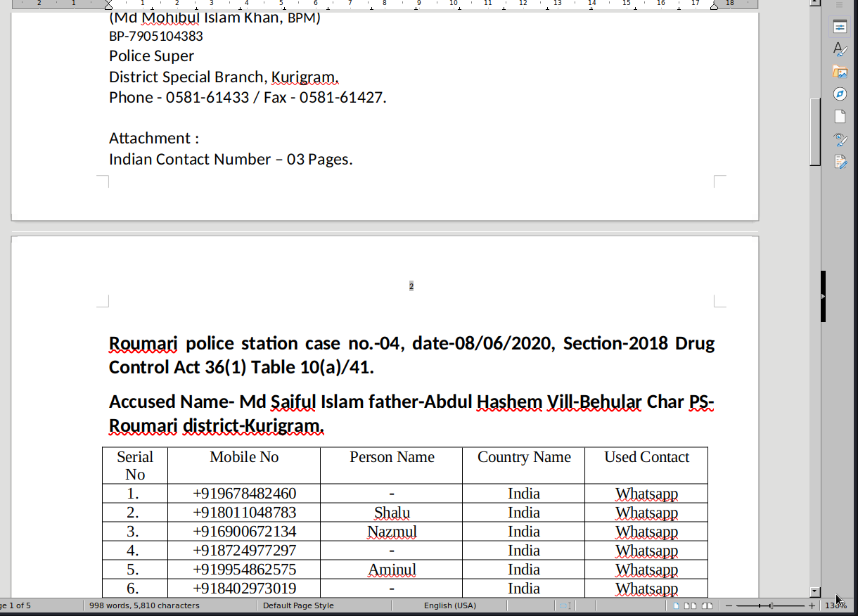Click 'Whatsapp' in serial 3 row
The image size is (858, 616).
point(646,532)
